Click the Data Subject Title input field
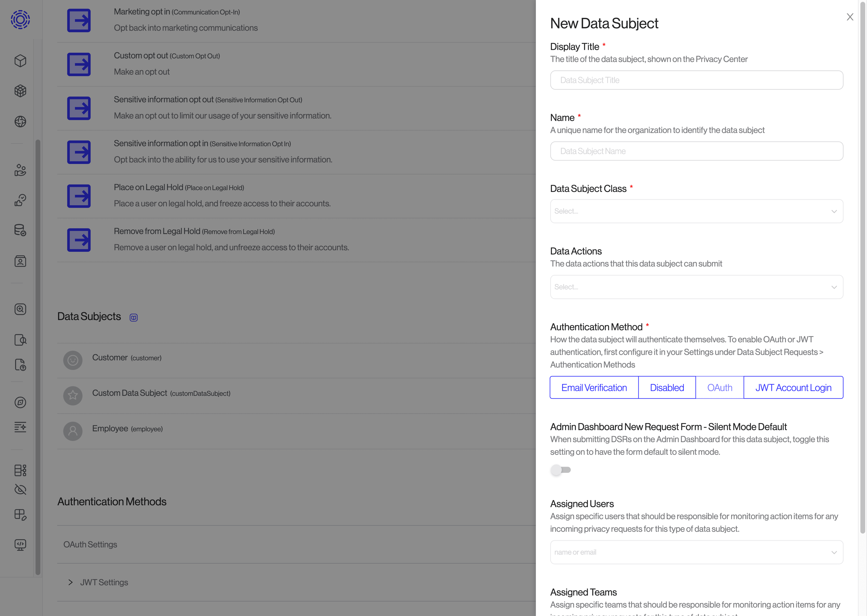 click(x=696, y=80)
